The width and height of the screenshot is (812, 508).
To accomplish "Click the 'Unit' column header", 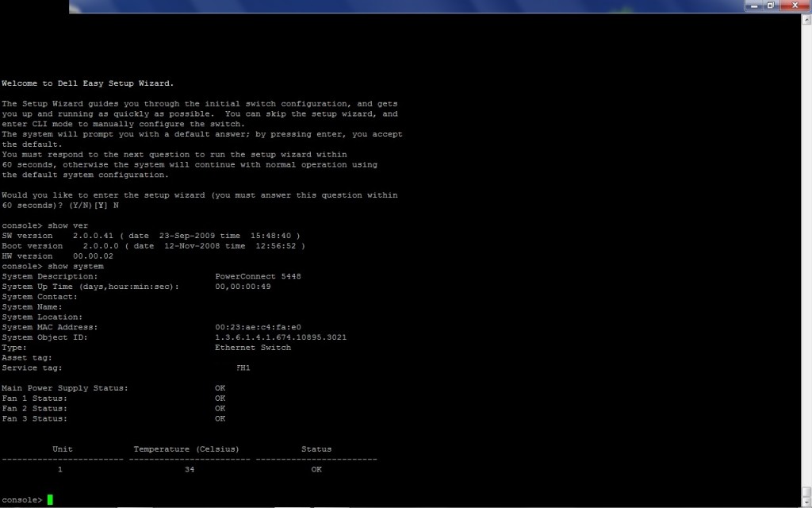I will (x=63, y=449).
